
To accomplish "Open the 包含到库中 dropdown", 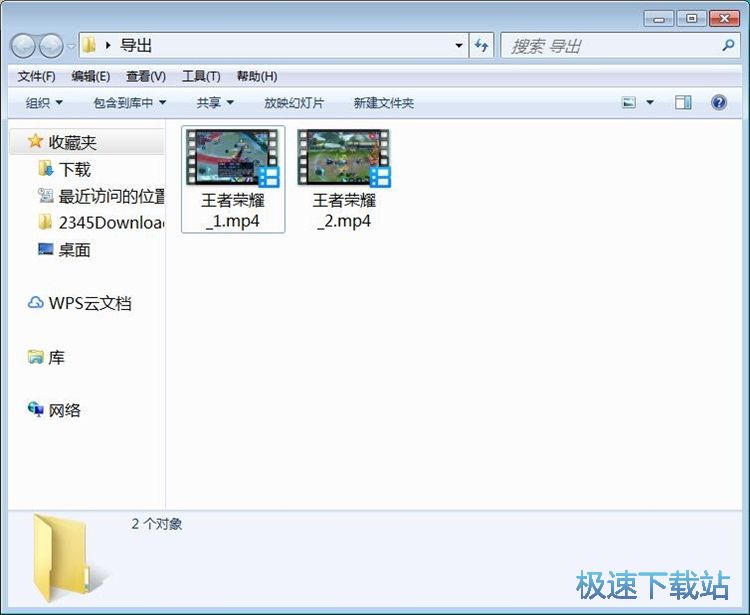I will click(130, 103).
